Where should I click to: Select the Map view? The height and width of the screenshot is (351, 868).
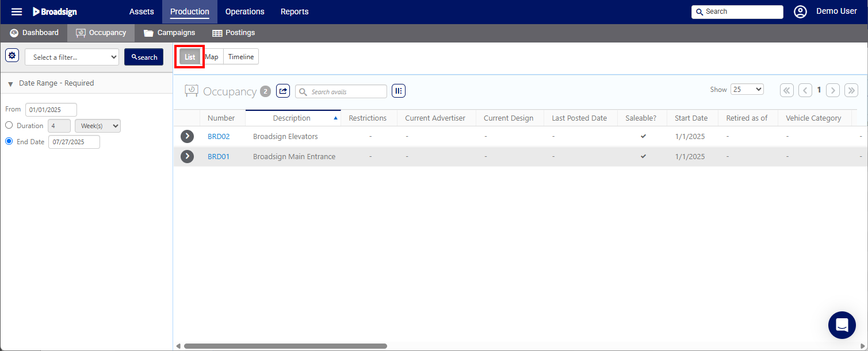(212, 57)
